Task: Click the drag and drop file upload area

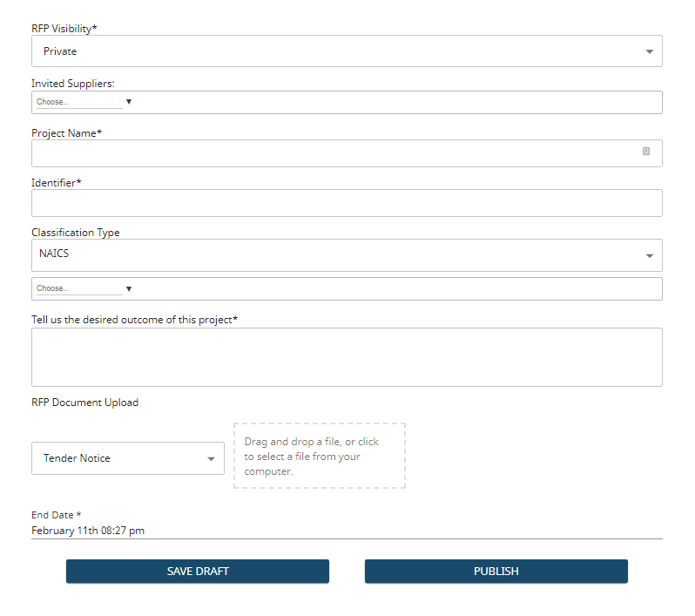Action: [319, 456]
